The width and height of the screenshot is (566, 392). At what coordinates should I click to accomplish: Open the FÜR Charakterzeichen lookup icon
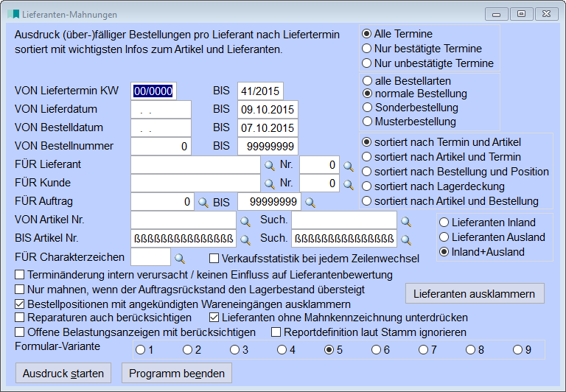click(179, 257)
